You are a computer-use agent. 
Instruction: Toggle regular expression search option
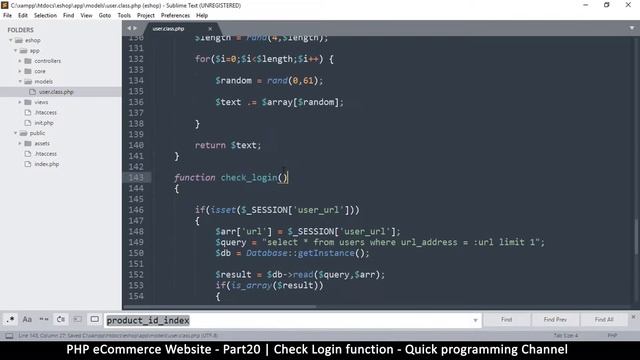[x=11, y=319]
